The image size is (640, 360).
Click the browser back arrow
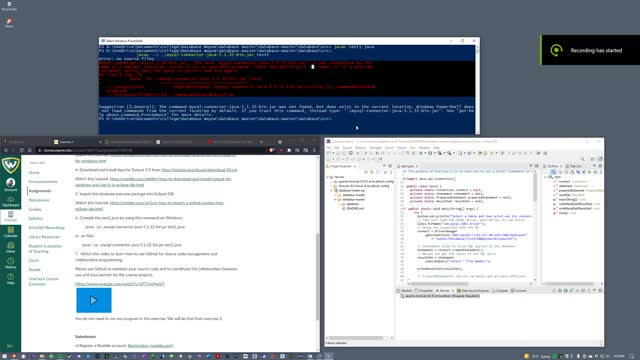click(x=6, y=150)
